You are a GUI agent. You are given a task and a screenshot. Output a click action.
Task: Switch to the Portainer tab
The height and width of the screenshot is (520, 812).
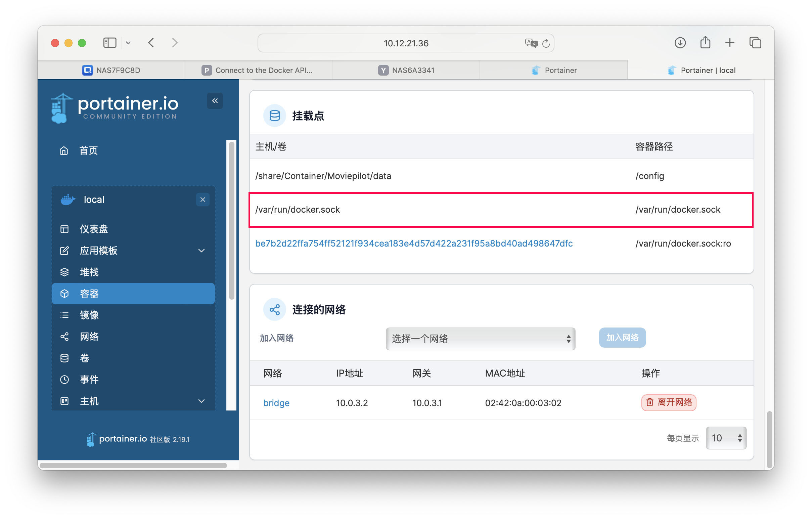point(554,70)
